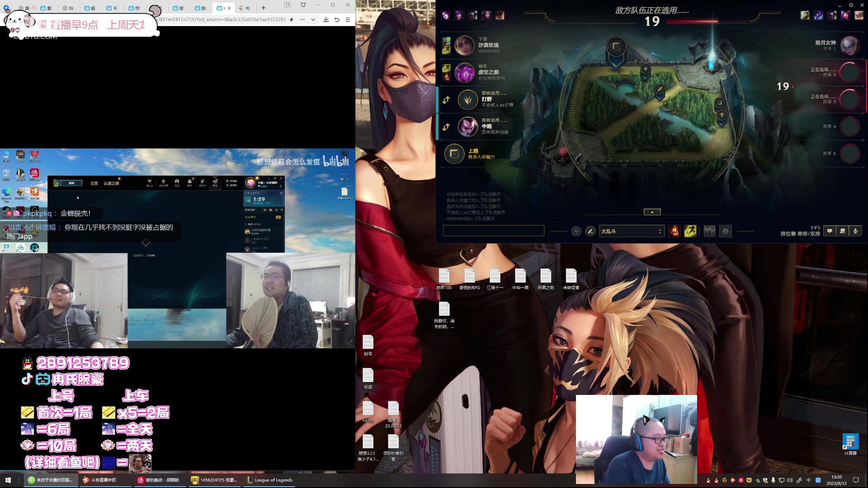The height and width of the screenshot is (488, 868).
Task: Switch to the '凯' bilibili browser tab
Action: tap(200, 8)
